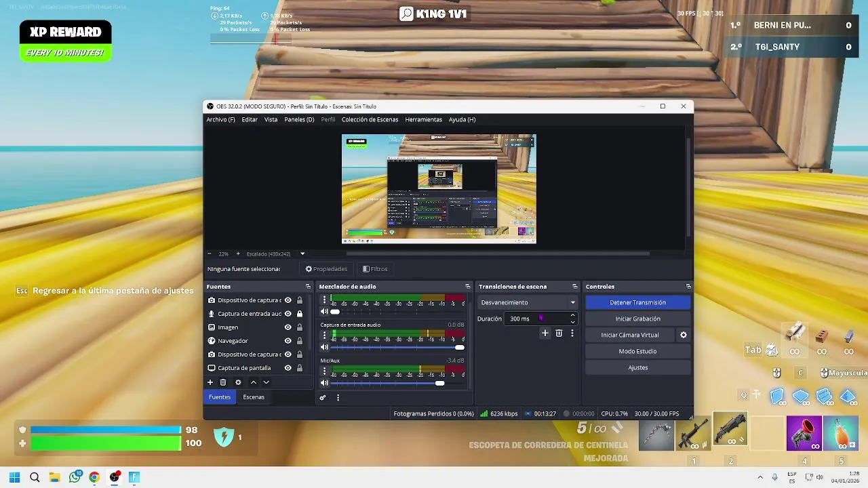Click the Propiedades button
The height and width of the screenshot is (488, 868).
click(326, 269)
